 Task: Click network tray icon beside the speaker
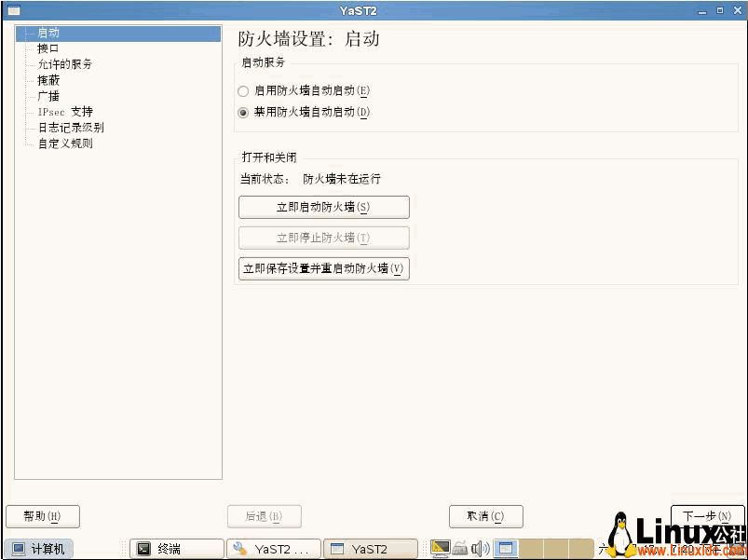pyautogui.click(x=460, y=549)
